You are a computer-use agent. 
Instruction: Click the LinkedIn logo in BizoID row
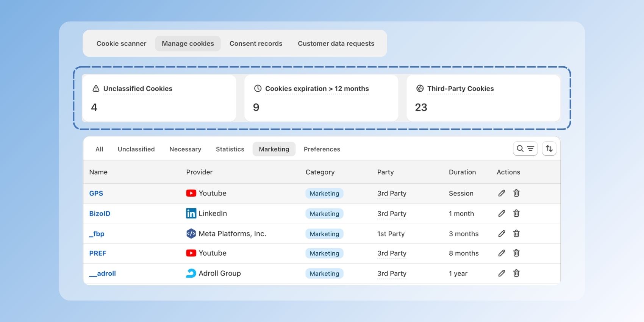coord(191,213)
